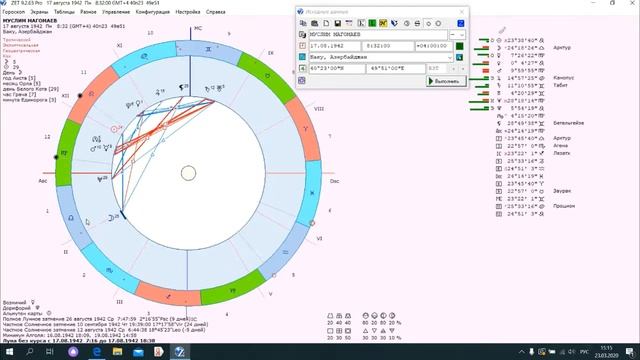Click the Sun symbol in the chart
The height and width of the screenshot is (360, 640).
click(x=114, y=129)
